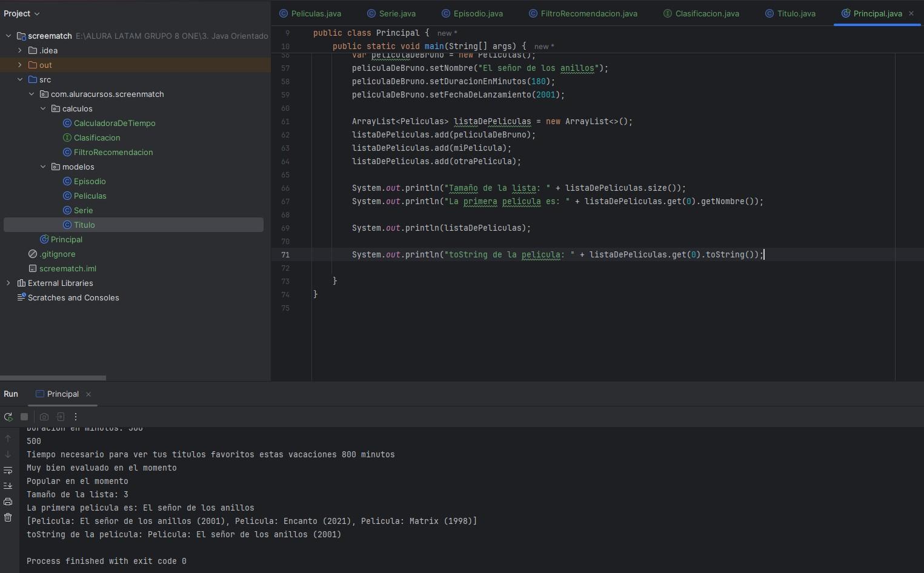Click the screenshot camera icon in Run toolbar

[44, 417]
